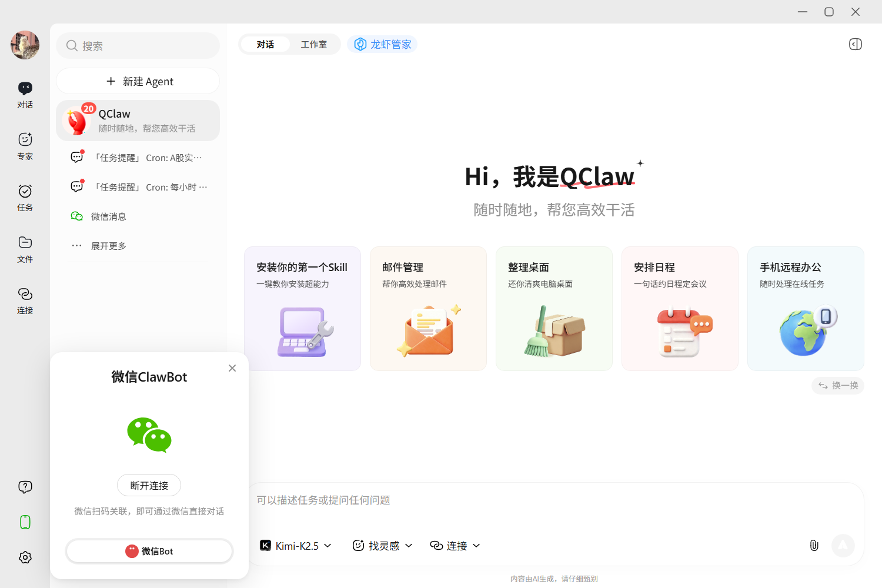Open the 手机远程办公 card
The image size is (882, 588).
(x=806, y=309)
